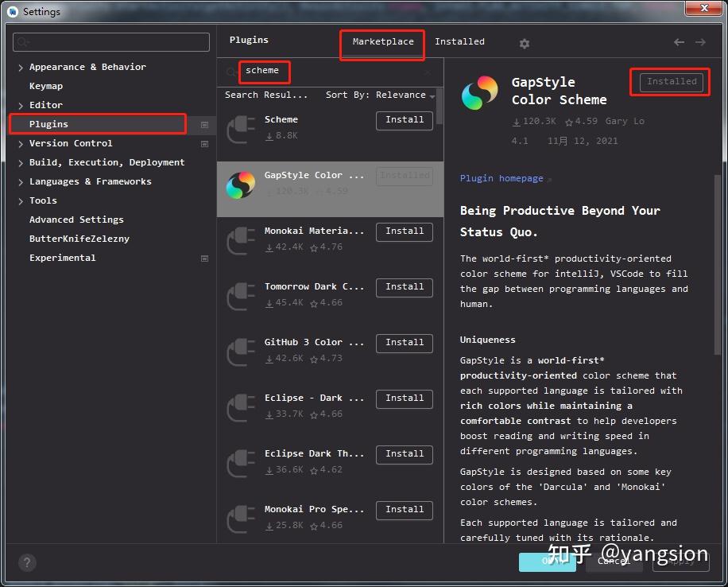Click the plugin description scrollbar
The width and height of the screenshot is (728, 587).
(718, 265)
